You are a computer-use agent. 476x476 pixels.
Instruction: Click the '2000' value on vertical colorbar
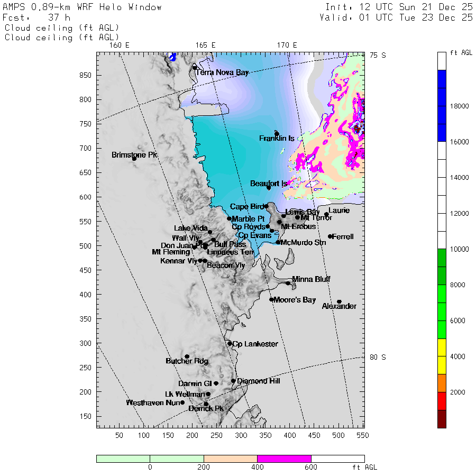[x=458, y=392]
